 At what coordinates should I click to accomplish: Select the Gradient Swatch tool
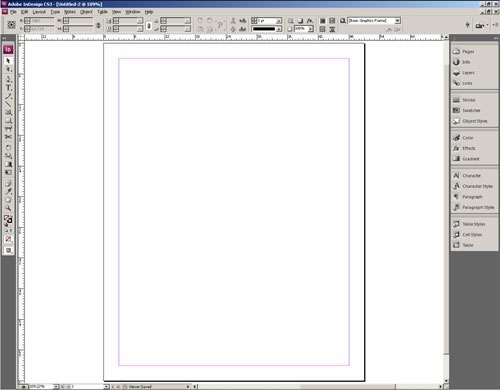coord(8,164)
